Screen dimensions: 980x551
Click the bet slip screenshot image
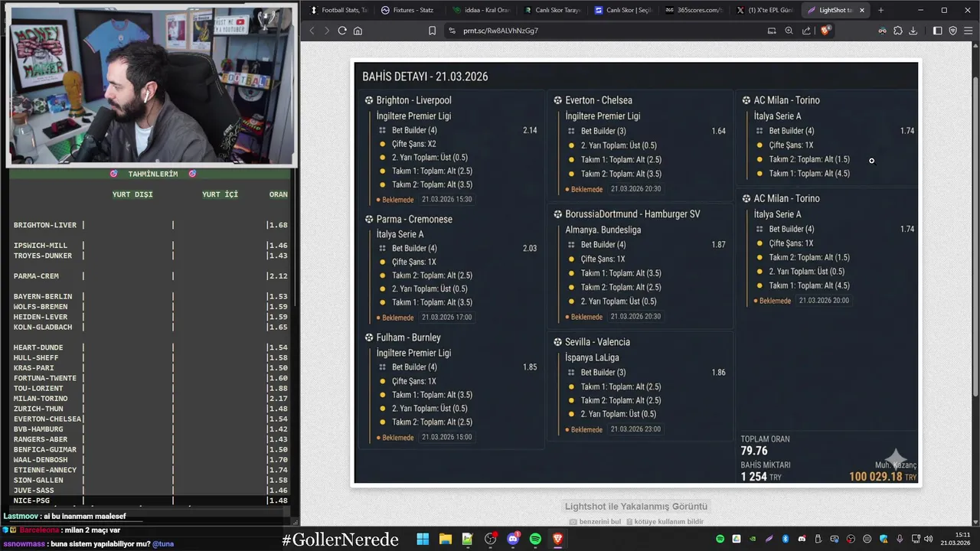636,272
